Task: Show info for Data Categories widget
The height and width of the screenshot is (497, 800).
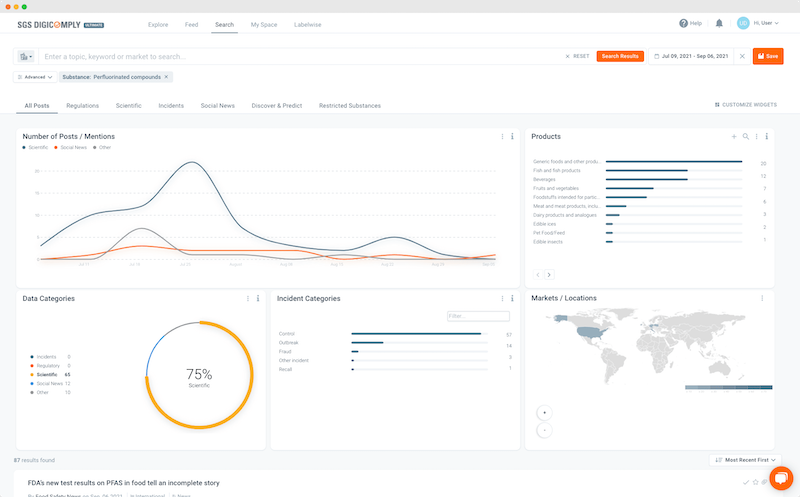Action: tap(258, 299)
